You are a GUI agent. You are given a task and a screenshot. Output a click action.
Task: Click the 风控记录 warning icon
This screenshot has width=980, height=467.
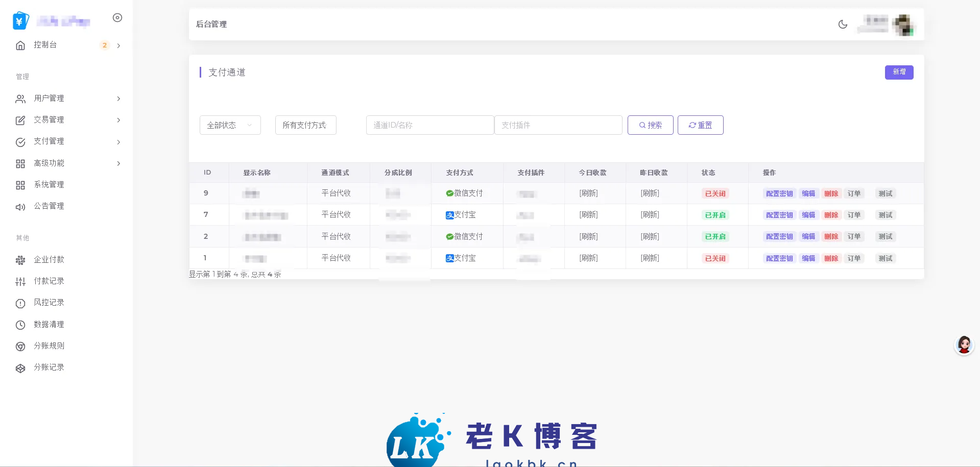(20, 303)
